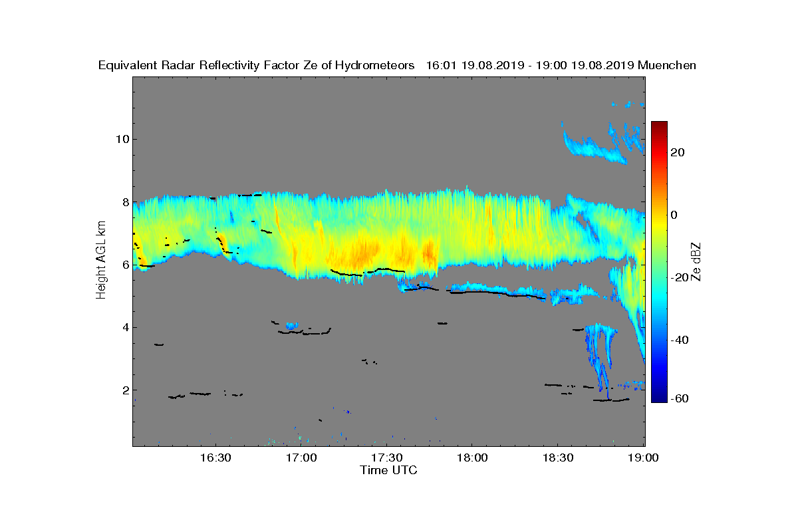
Task: Click the colorbar label '0'
Action: click(x=674, y=215)
